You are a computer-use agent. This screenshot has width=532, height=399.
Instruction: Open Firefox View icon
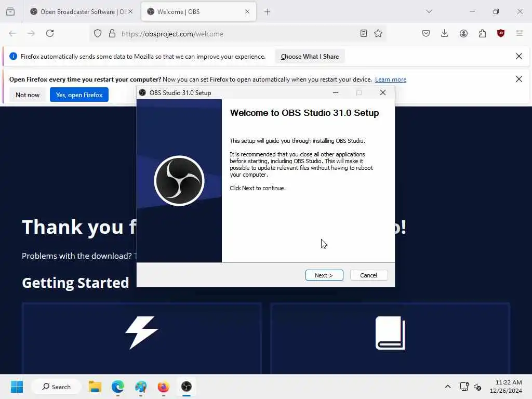coord(10,12)
